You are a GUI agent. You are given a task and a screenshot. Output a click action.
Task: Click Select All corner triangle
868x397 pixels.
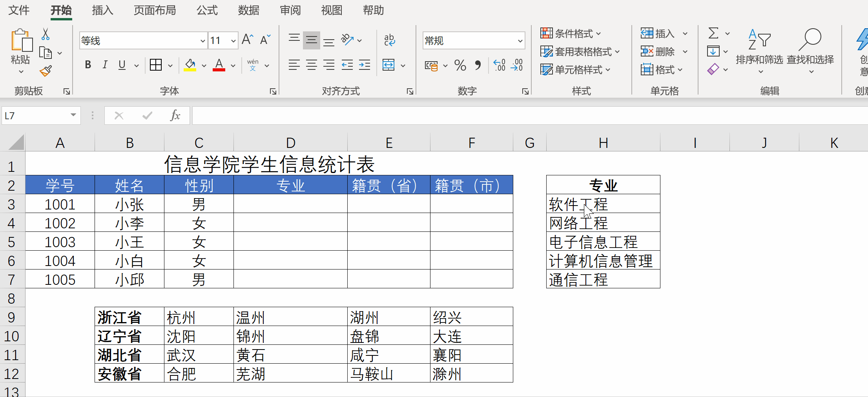16,143
